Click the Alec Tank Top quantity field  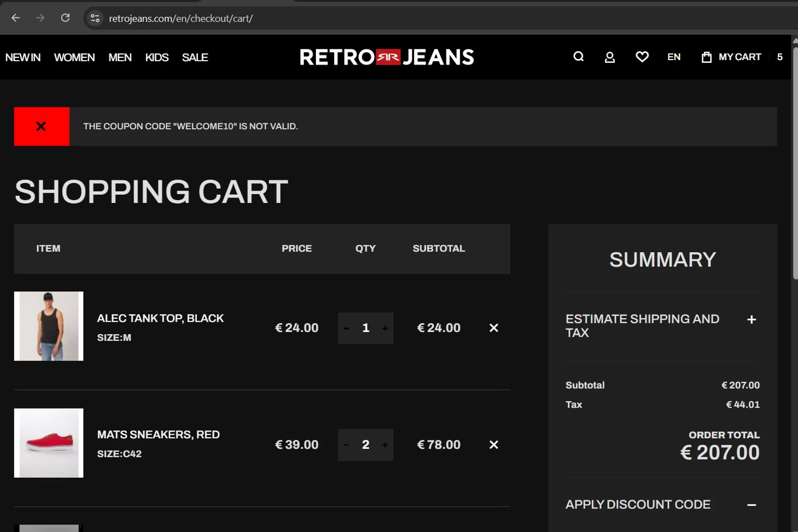[365, 328]
